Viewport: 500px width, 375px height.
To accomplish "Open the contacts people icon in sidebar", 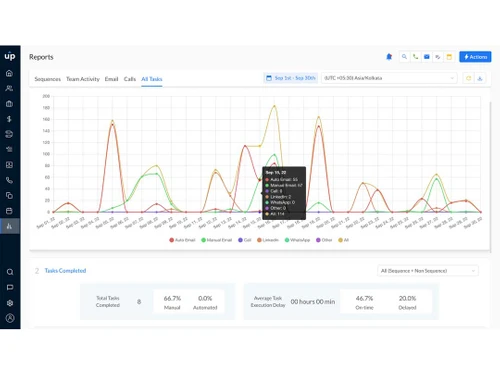I will point(9,88).
